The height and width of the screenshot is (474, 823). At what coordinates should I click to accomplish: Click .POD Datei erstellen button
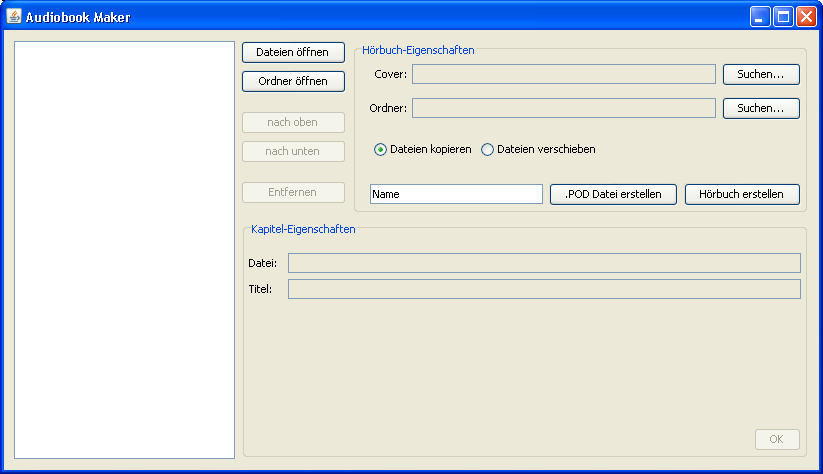[613, 194]
